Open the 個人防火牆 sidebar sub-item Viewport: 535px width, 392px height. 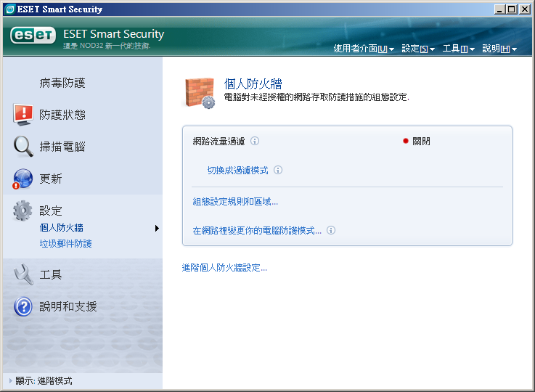pos(62,228)
